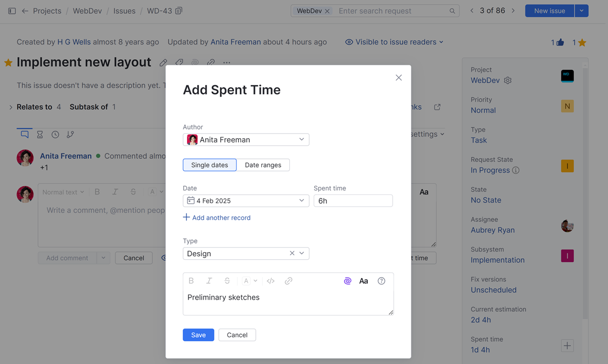Screen dimensions: 608x364
Task: Edit the issue title with the pencil icon
Action: [x=163, y=62]
